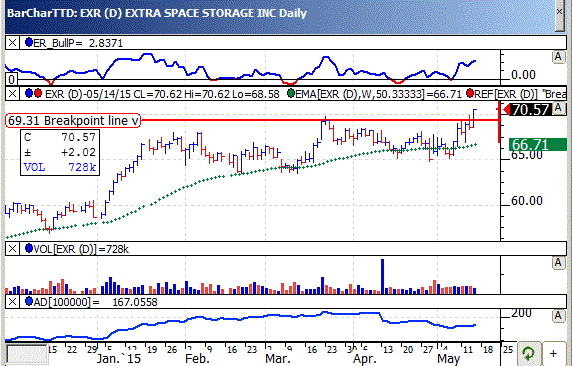The height and width of the screenshot is (366, 572).
Task: Click the tall blue April volume spike bar
Action: tap(382, 276)
